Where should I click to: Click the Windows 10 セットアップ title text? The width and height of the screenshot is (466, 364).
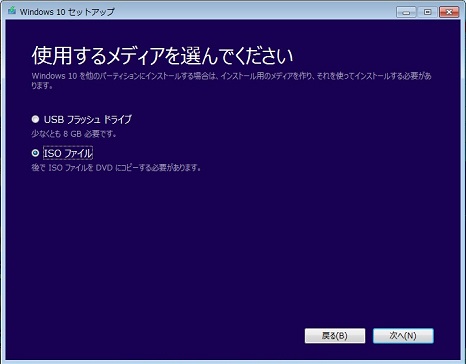pos(67,12)
